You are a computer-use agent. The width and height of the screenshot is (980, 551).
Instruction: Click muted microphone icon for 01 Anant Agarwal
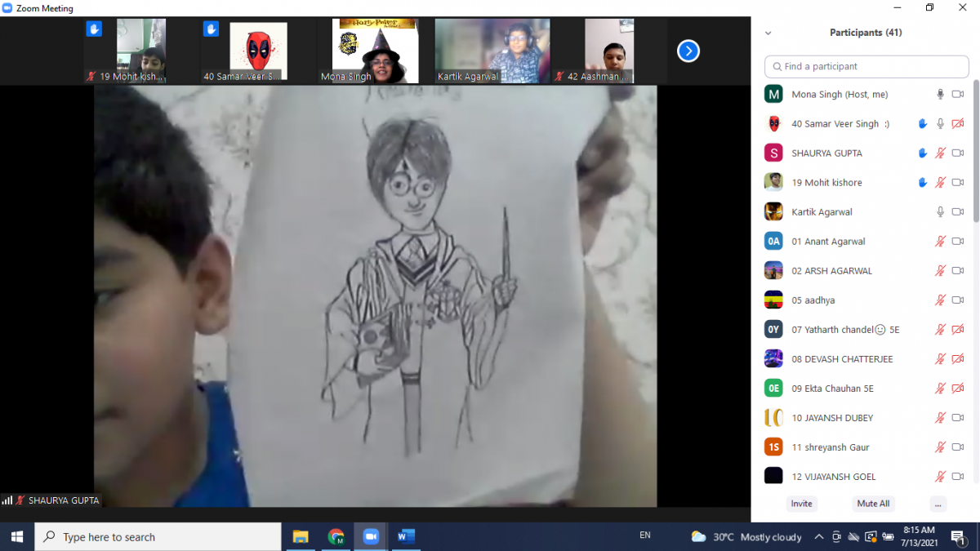pyautogui.click(x=940, y=242)
